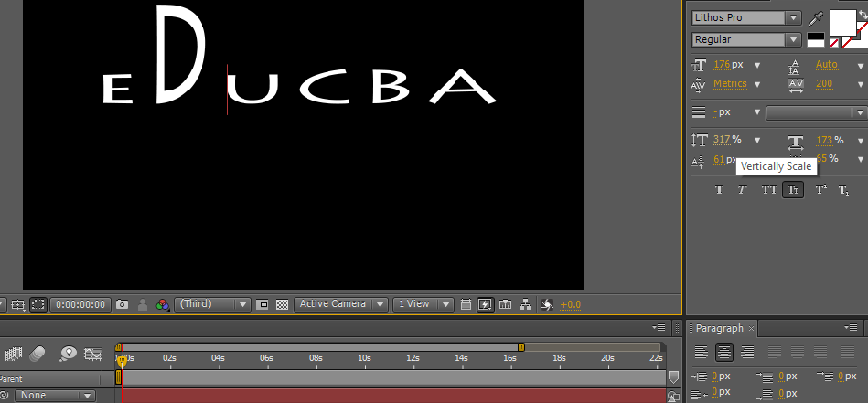Screen dimensions: 868x403
Task: Switch to the Paragraph panel tab
Action: pyautogui.click(x=719, y=328)
